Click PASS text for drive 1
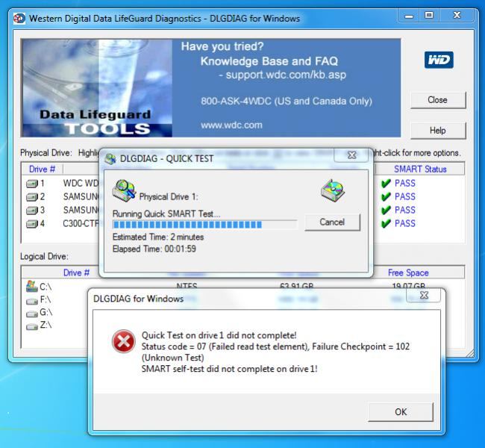This screenshot has width=485, height=448. [x=405, y=183]
